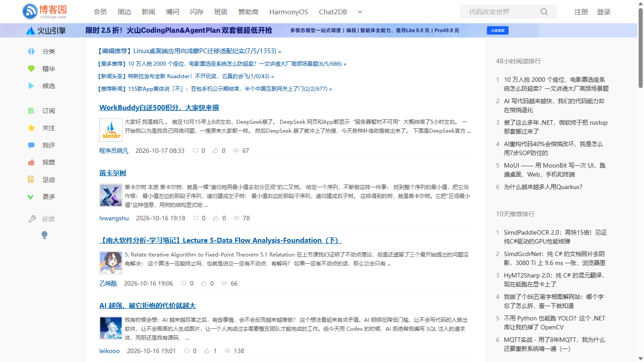
Task: Expand the top navigation more-menu chevron
Action: [360, 12]
